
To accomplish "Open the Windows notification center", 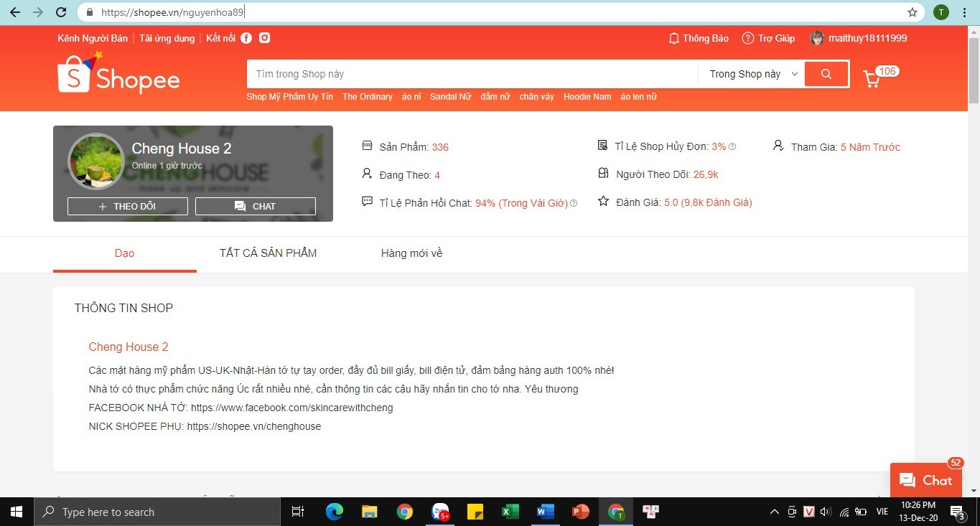I will [x=958, y=512].
